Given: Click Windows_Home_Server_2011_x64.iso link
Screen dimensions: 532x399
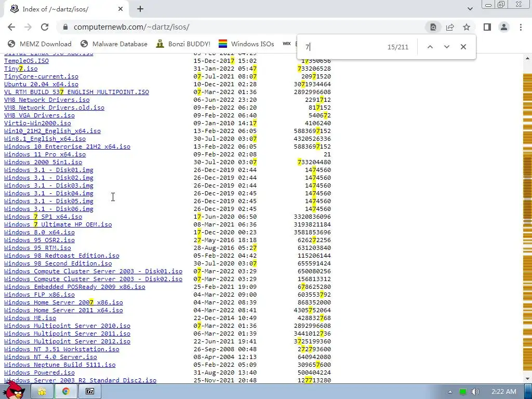Looking at the screenshot, I should click(63, 311).
